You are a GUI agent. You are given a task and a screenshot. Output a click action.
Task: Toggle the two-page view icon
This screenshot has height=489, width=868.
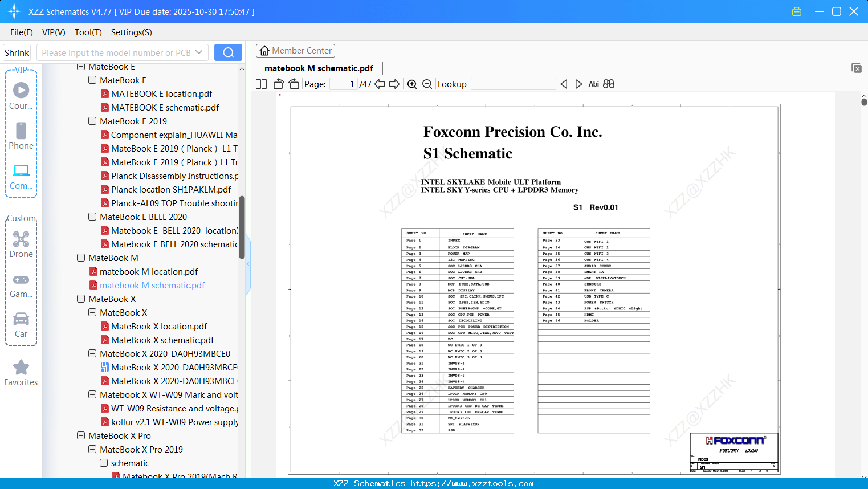pyautogui.click(x=261, y=84)
